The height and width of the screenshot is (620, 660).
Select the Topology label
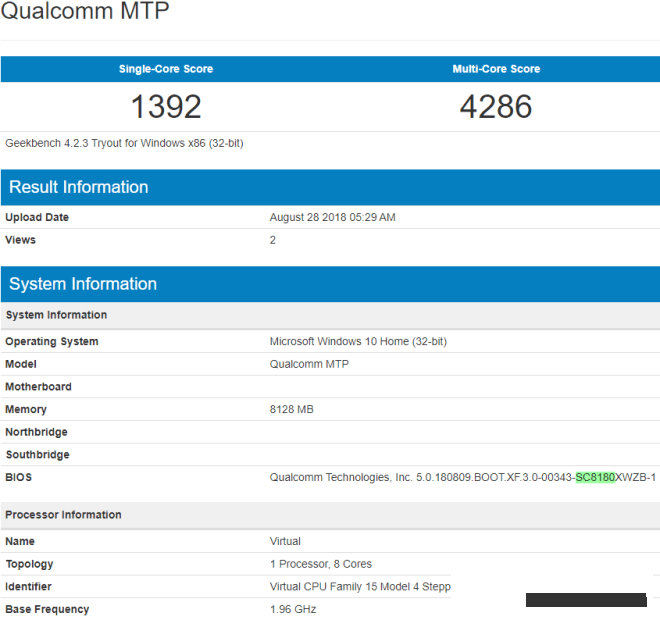(x=29, y=564)
